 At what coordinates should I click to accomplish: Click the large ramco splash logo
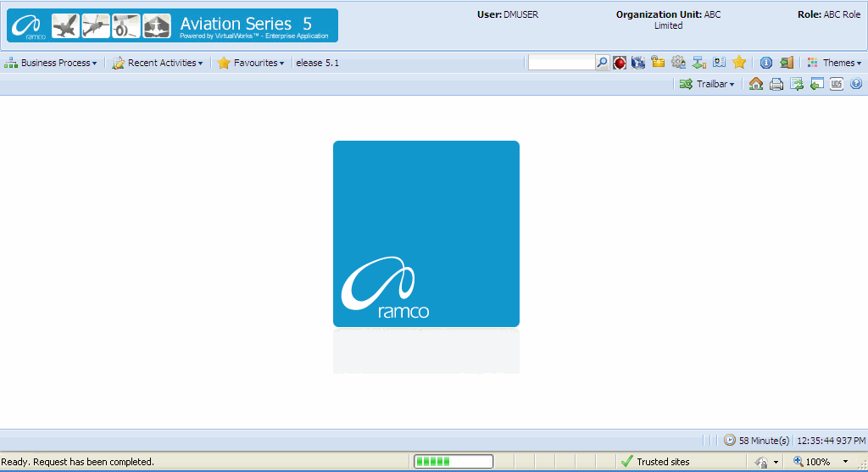pyautogui.click(x=426, y=234)
